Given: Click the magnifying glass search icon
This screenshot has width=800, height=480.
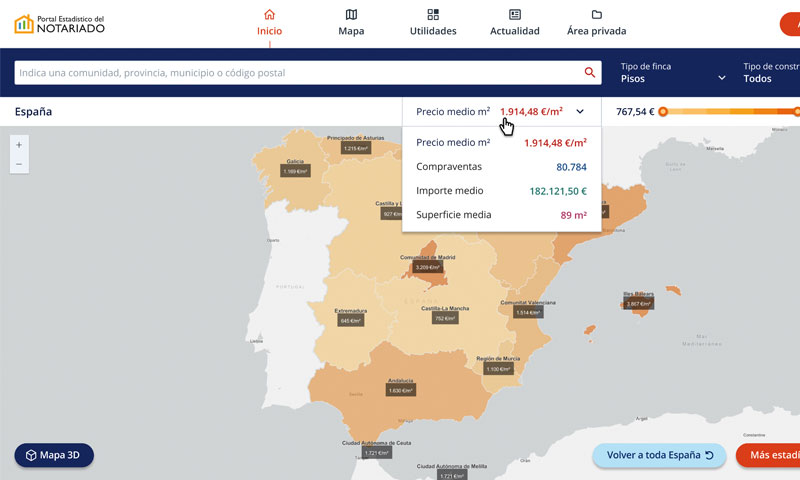Looking at the screenshot, I should point(590,73).
